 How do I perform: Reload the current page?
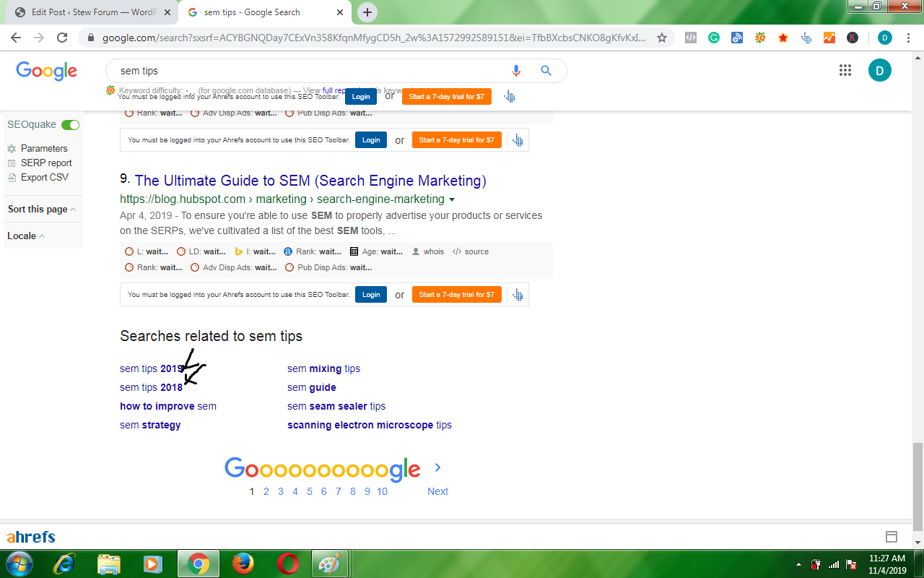tap(62, 38)
